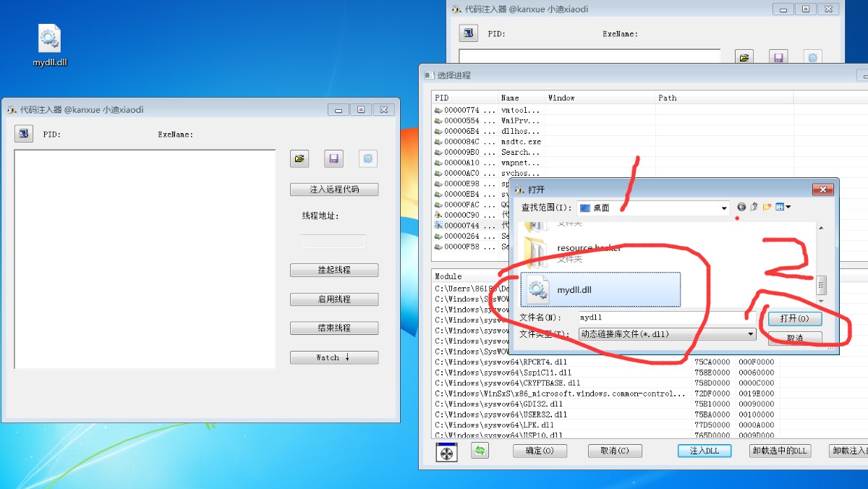Click the 打开(O) button
This screenshot has width=868, height=489.
point(794,319)
